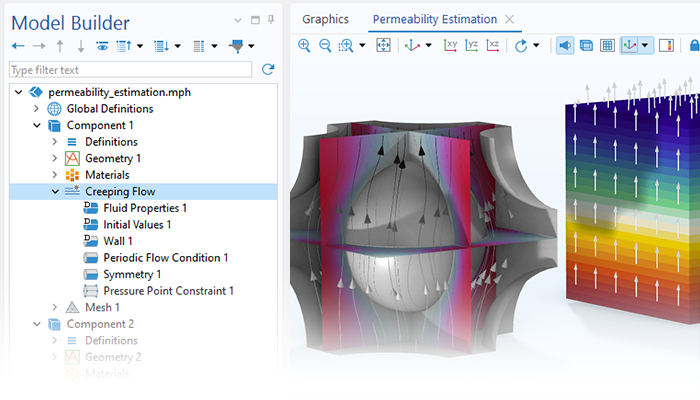Click the tree node layout icon
Screen dimensions: 700x400
pyautogui.click(x=199, y=46)
